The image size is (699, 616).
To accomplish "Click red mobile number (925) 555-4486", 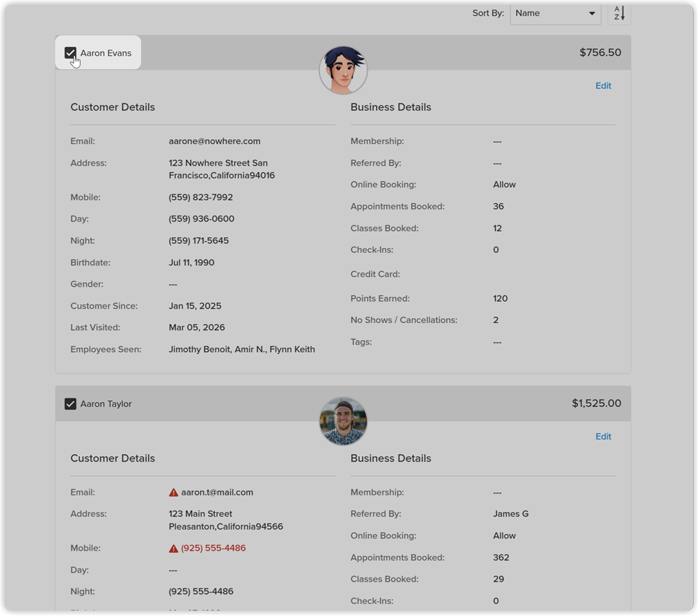I will [x=213, y=548].
